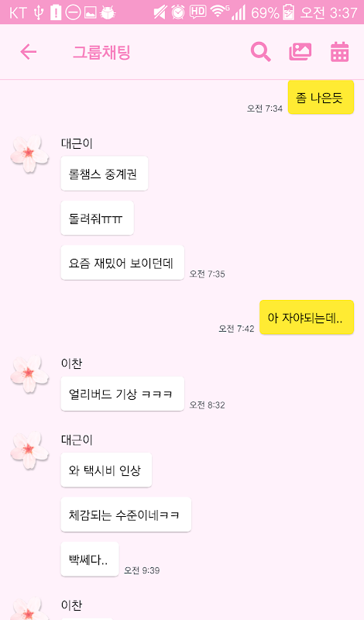Tap the 와 택시비 인상 message
364x620 pixels.
[106, 470]
